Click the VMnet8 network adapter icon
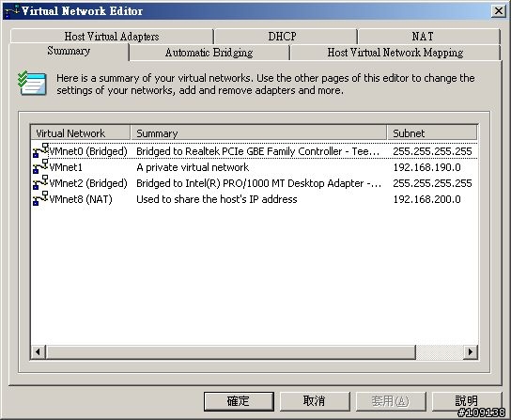This screenshot has height=420, width=511. pyautogui.click(x=40, y=198)
